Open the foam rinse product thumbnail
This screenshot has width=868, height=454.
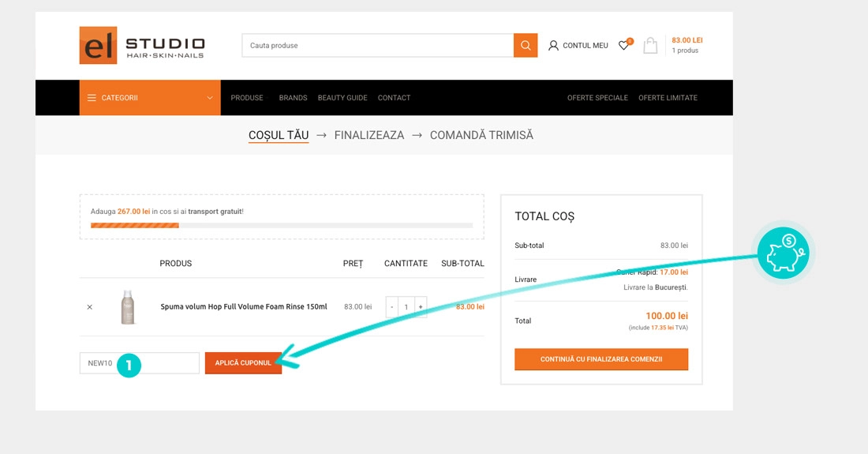128,307
